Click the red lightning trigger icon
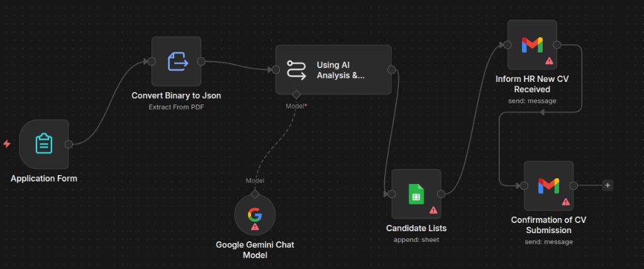Image resolution: width=644 pixels, height=269 pixels. click(6, 144)
